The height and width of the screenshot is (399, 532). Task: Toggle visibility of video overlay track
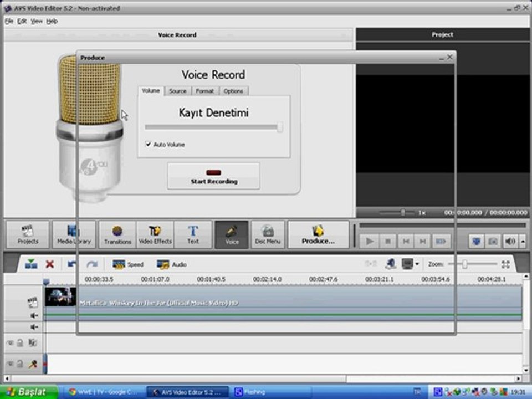[10, 343]
